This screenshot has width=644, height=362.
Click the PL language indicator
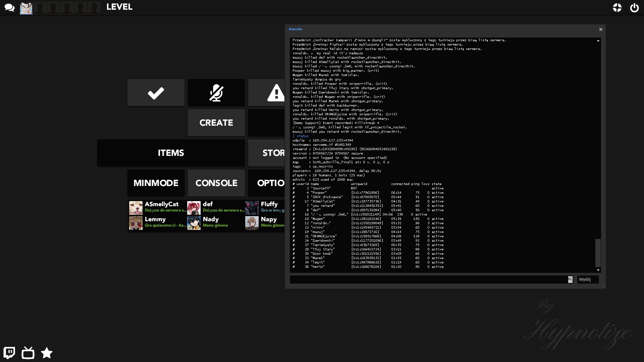570,279
